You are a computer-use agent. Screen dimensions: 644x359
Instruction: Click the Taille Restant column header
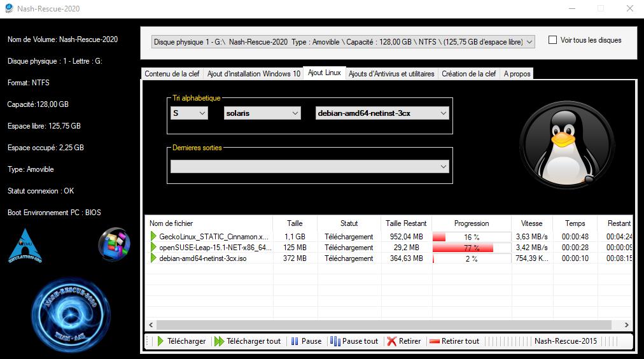(x=406, y=223)
